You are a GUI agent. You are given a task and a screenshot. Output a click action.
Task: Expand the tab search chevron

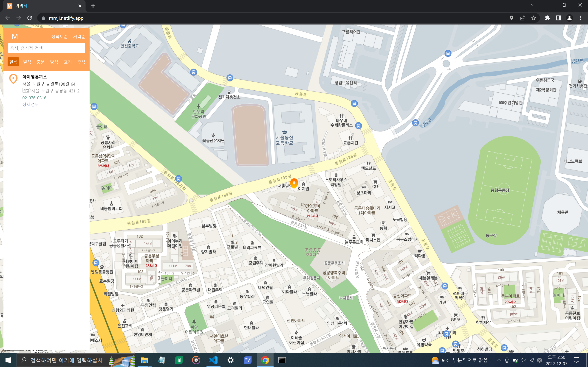click(533, 5)
